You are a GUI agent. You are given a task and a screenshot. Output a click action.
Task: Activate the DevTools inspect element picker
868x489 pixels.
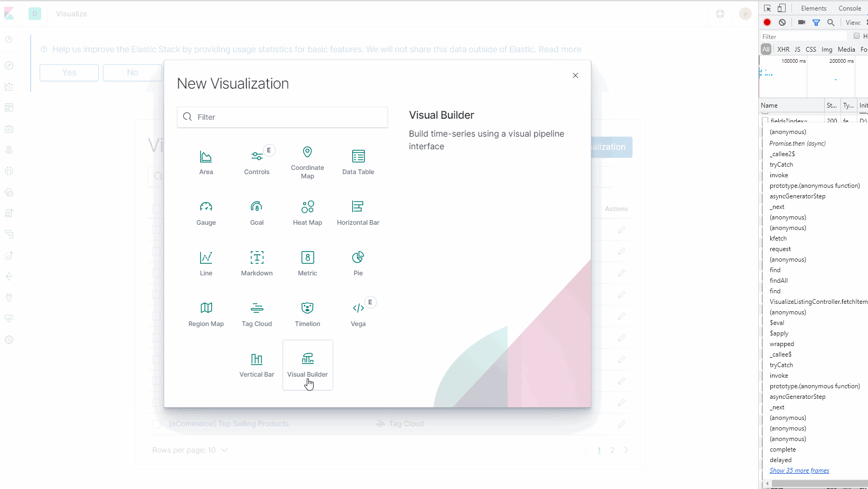coord(768,8)
